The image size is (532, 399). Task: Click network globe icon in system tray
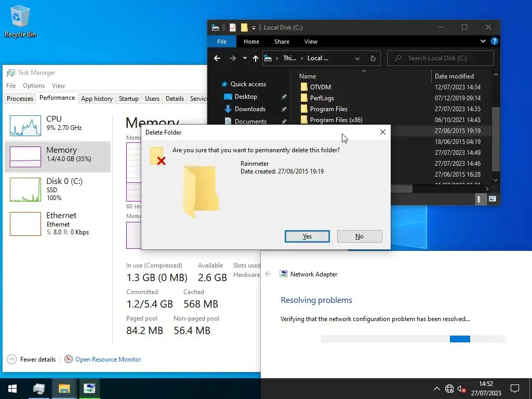pyautogui.click(x=449, y=389)
